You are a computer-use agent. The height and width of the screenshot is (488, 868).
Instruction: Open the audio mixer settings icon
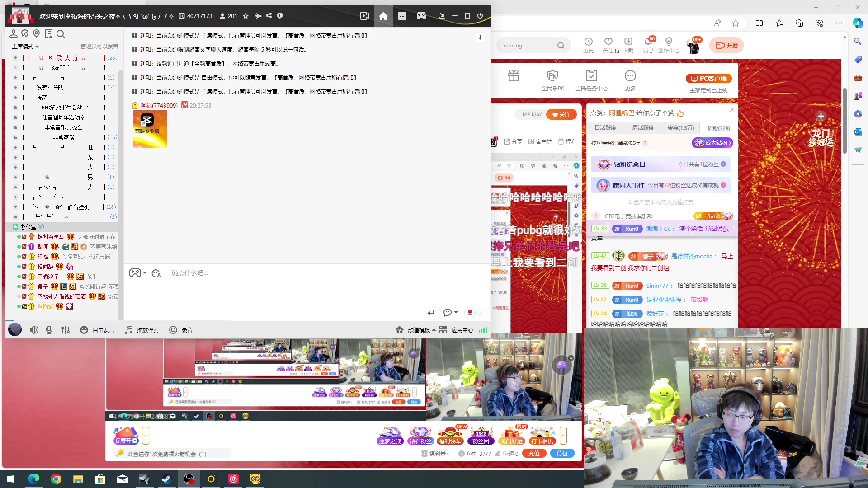(66, 330)
